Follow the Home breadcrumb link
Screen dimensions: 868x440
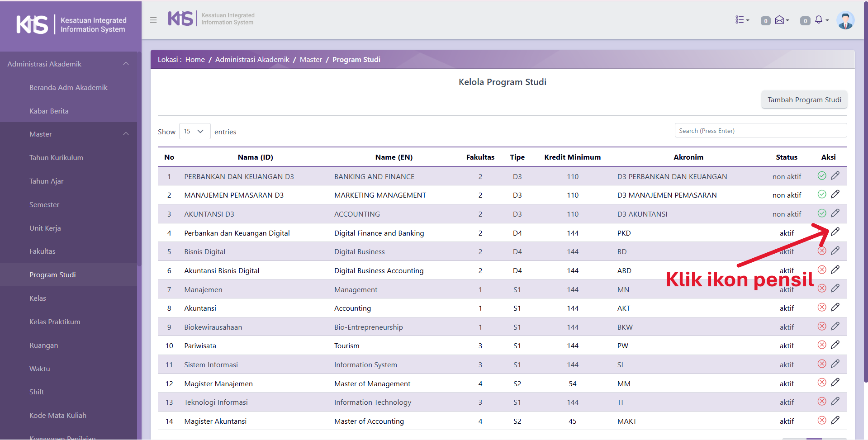pyautogui.click(x=195, y=59)
